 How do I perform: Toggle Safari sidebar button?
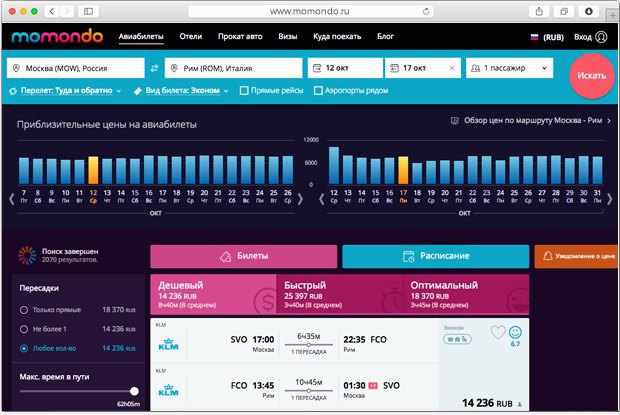[x=88, y=11]
